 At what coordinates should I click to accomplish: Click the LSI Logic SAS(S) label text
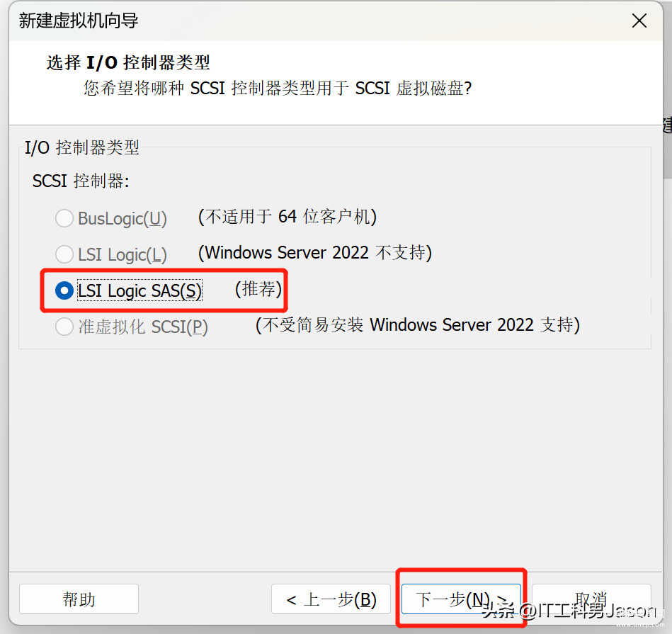click(139, 290)
